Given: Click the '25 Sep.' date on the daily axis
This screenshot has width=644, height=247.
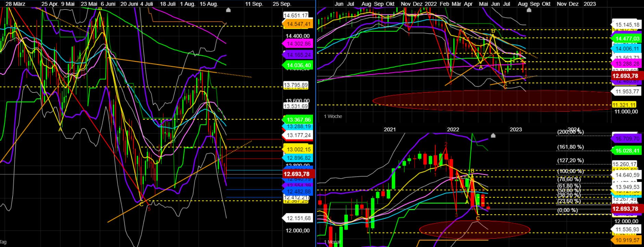Looking at the screenshot, I should click(282, 4).
